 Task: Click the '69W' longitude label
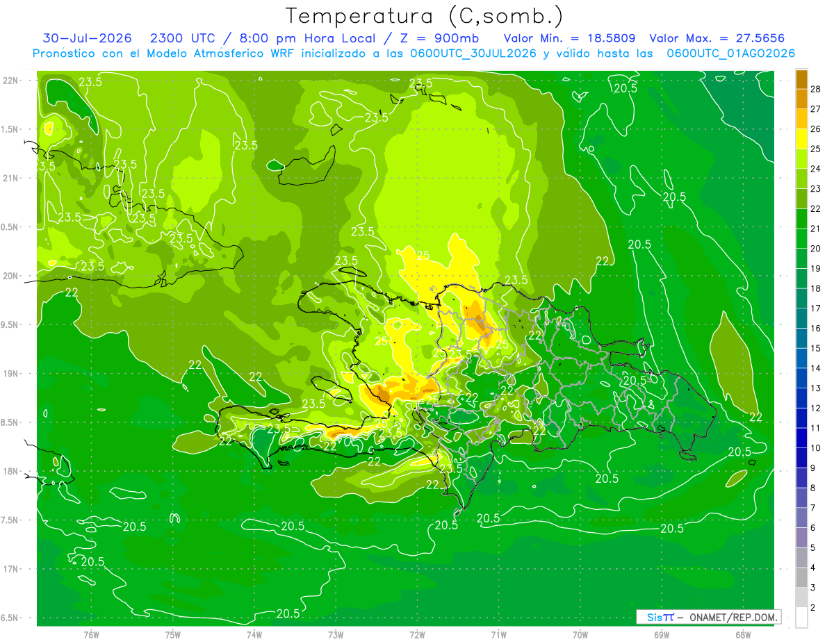662,634
